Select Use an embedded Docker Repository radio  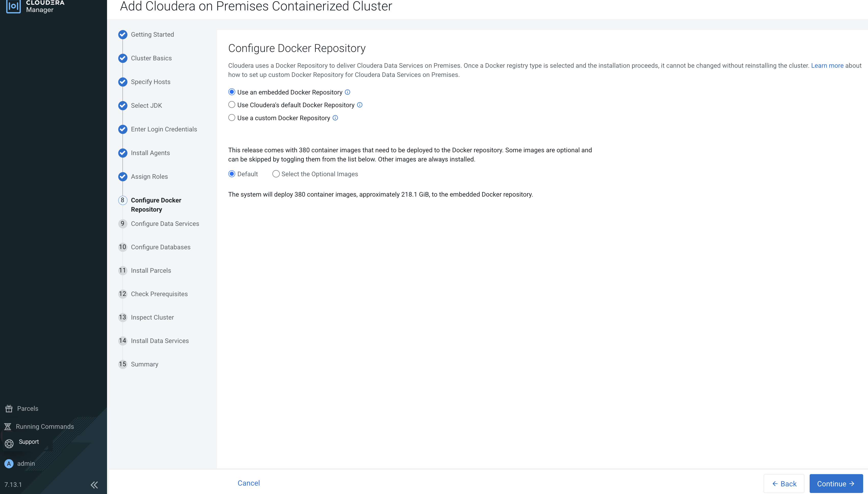pos(231,92)
